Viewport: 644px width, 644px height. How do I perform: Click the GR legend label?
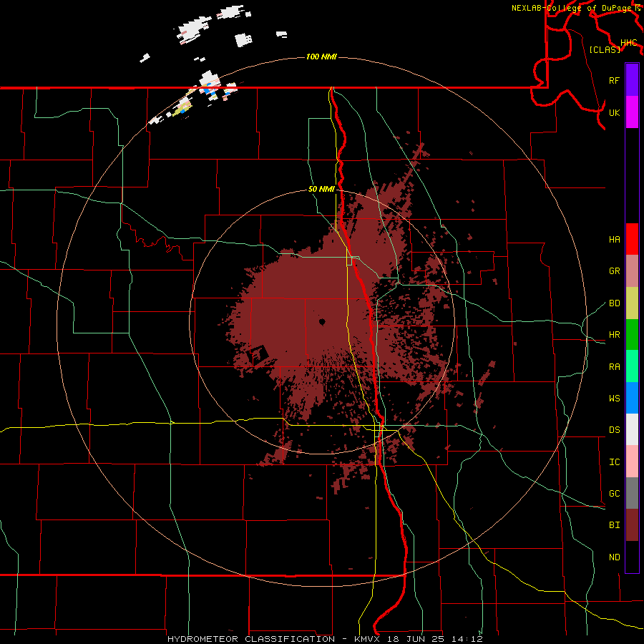[x=614, y=271]
